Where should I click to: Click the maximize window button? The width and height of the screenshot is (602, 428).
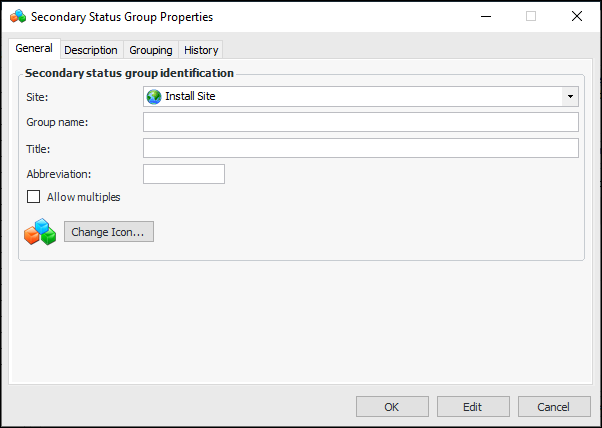(x=531, y=17)
